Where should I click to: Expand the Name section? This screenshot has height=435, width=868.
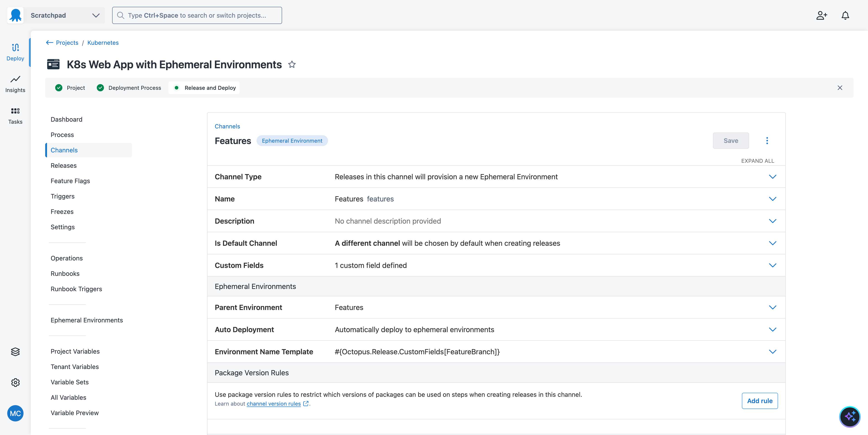(772, 199)
